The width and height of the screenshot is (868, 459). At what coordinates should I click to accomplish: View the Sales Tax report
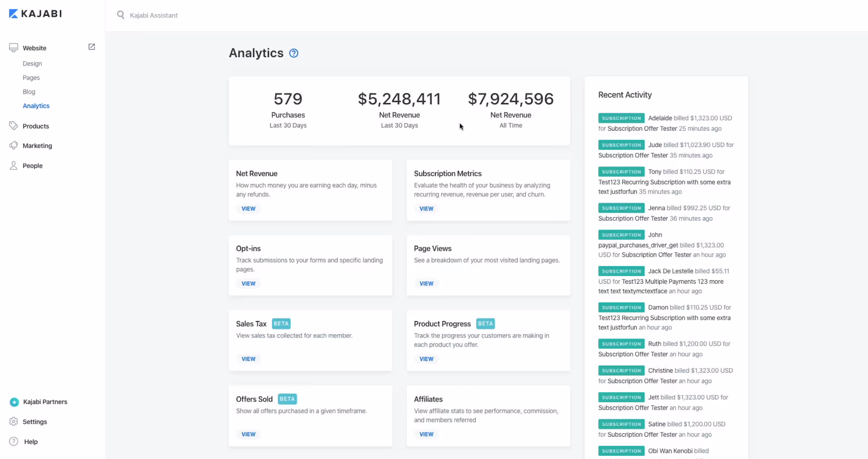click(248, 359)
